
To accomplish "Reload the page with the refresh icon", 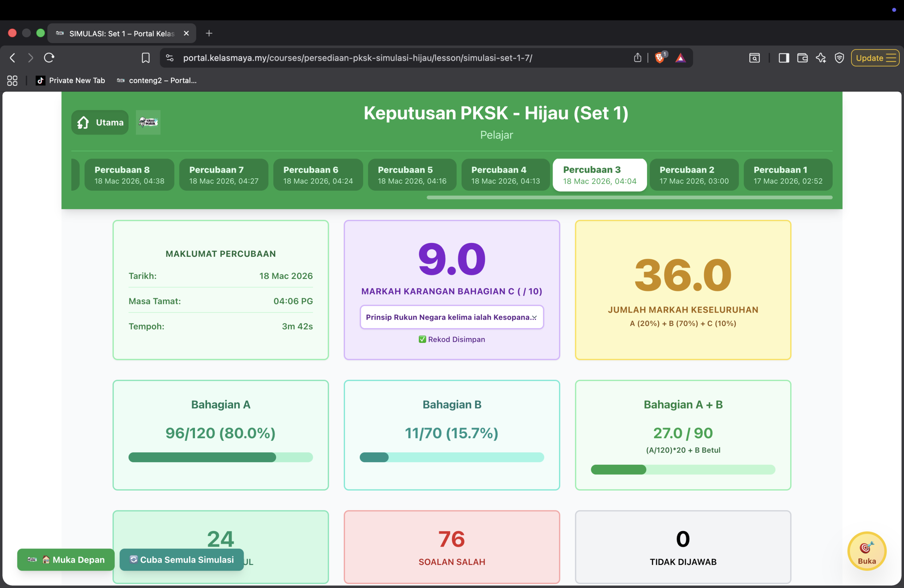I will click(x=49, y=58).
